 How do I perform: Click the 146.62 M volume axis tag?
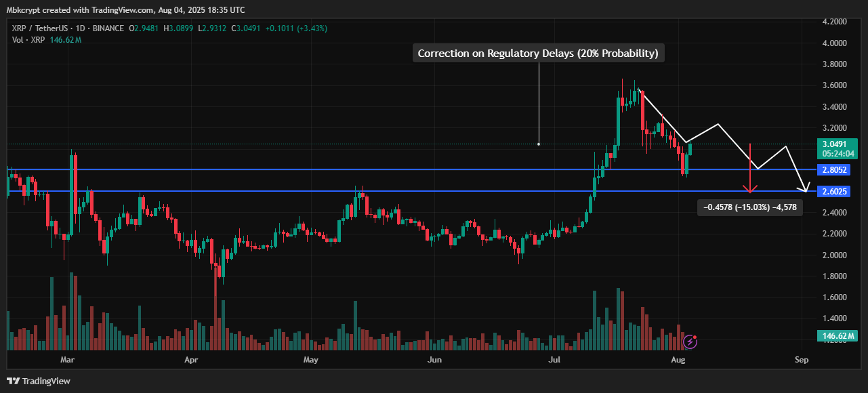click(x=835, y=335)
